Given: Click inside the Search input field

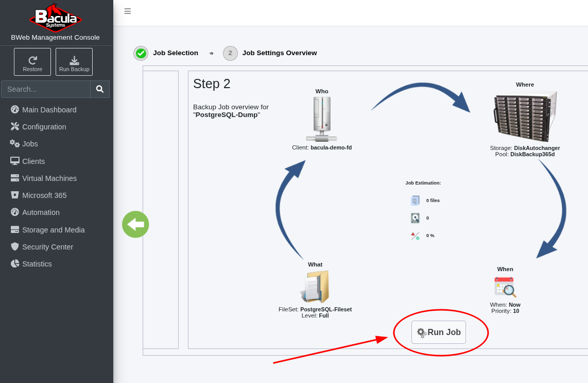Looking at the screenshot, I should (x=46, y=89).
